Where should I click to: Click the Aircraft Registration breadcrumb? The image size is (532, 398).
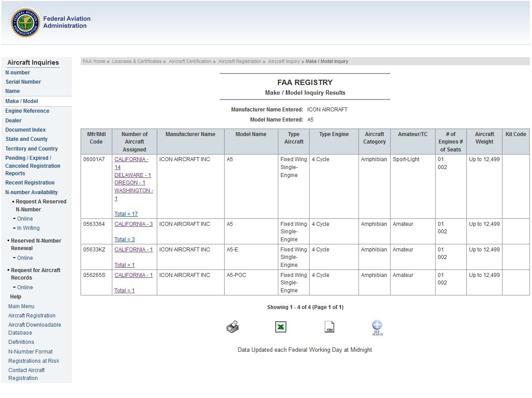pyautogui.click(x=240, y=62)
